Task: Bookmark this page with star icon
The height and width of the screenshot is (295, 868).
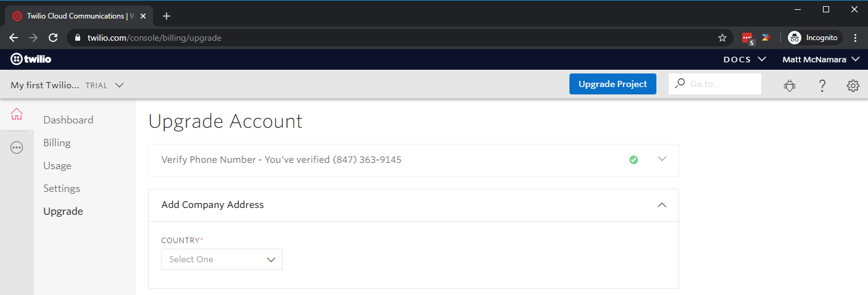Action: point(722,38)
